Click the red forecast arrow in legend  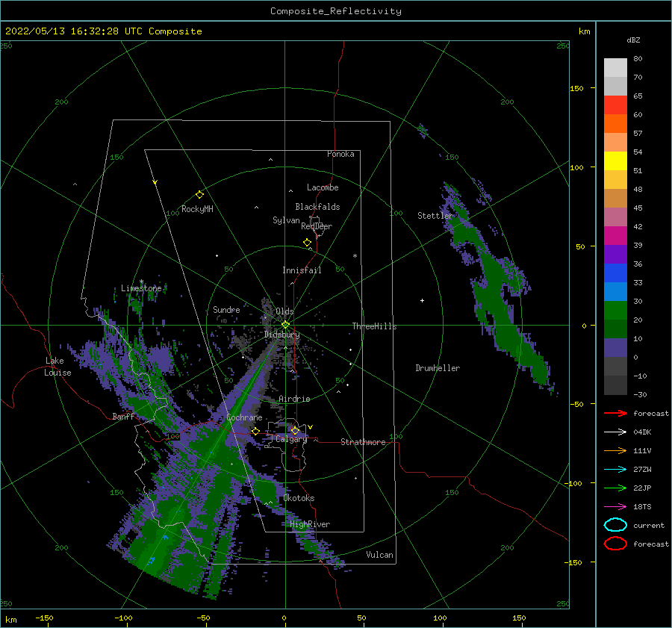(x=615, y=413)
